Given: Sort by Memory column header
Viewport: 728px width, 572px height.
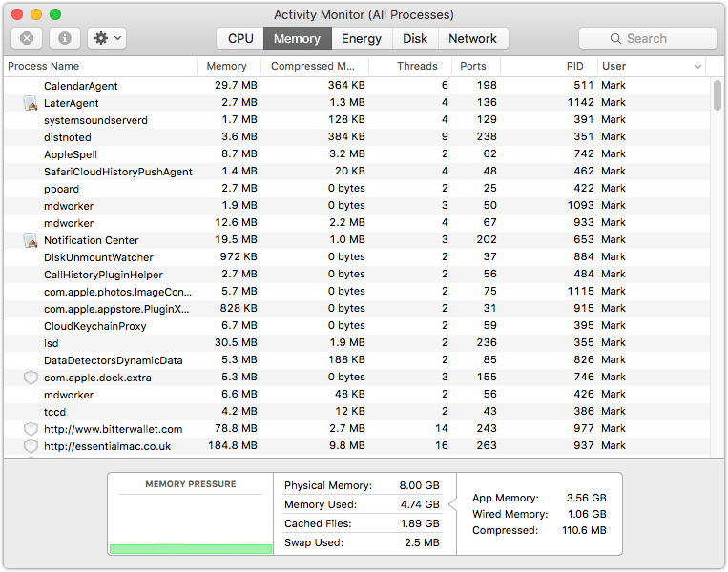Looking at the screenshot, I should 228,66.
